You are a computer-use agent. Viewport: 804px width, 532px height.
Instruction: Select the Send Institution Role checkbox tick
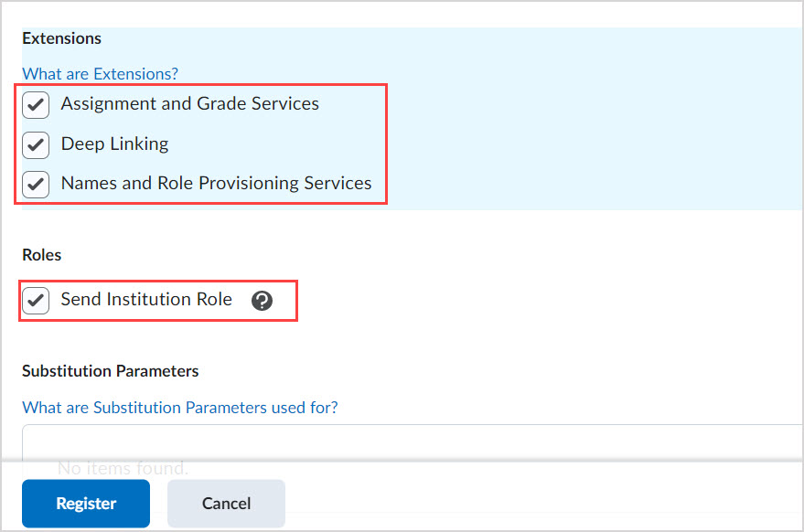pos(35,300)
